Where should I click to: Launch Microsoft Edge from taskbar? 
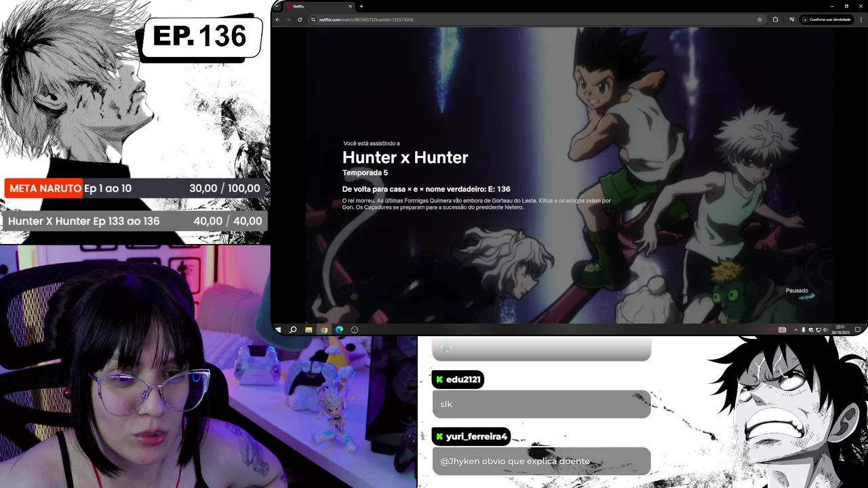[x=339, y=329]
